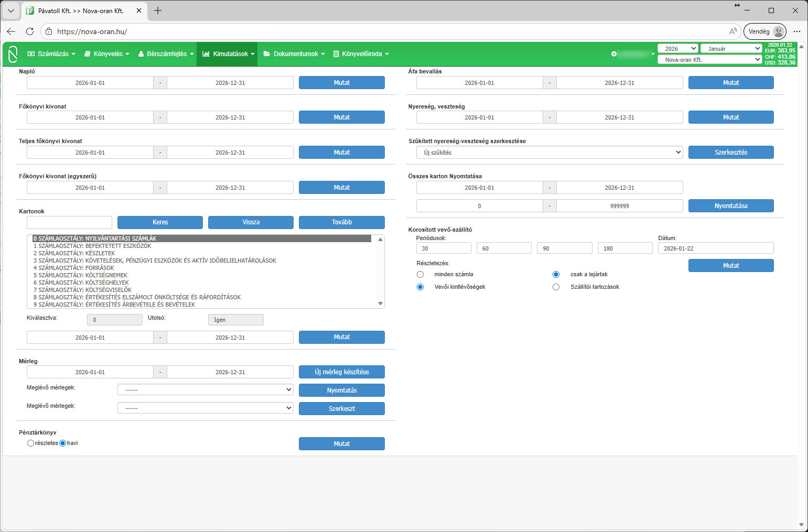Select '4 SZÁMLAOSZTÁLY: FORRÁSOK' in list

[74, 268]
